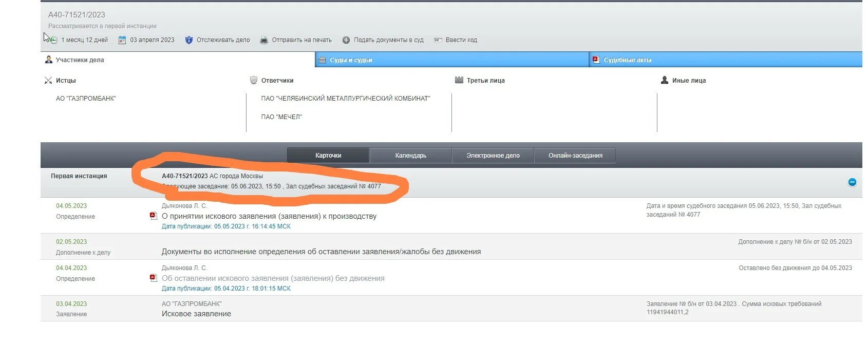Click the calendar icon by 03 апреля 2023
868x345 pixels.
pyautogui.click(x=122, y=40)
